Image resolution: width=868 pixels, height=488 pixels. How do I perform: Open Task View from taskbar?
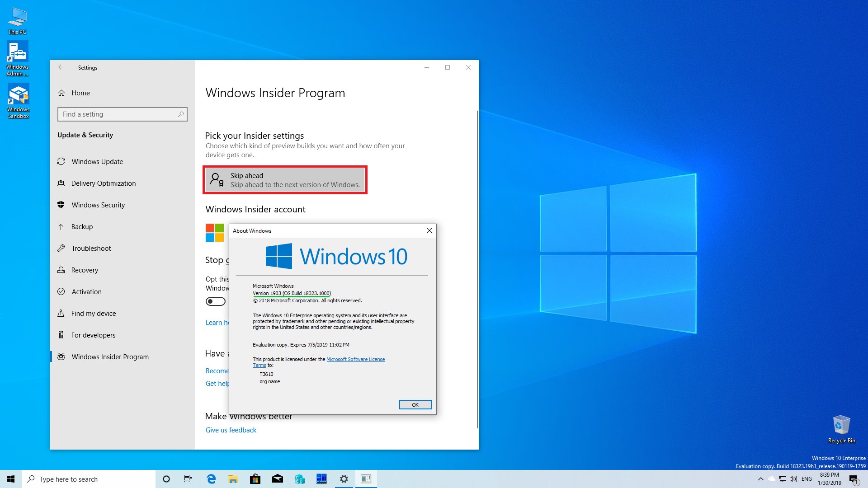pyautogui.click(x=188, y=479)
